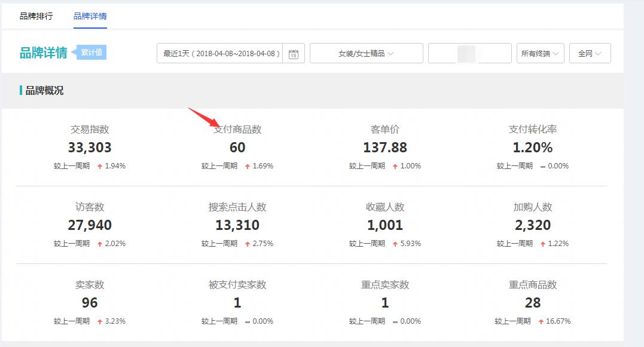Click the 支付商品数 metric title
This screenshot has height=347, width=644.
[x=237, y=130]
